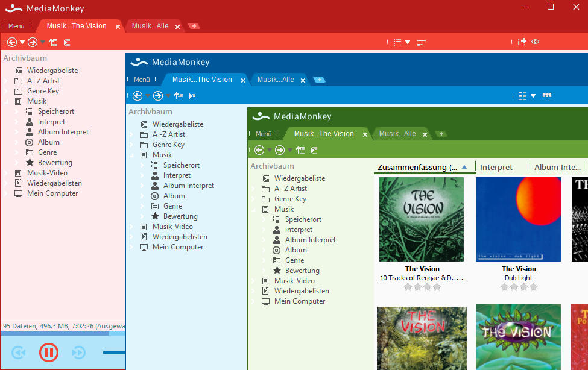Select Genre Key in the red window tree
This screenshot has width=588, height=370.
pos(43,91)
